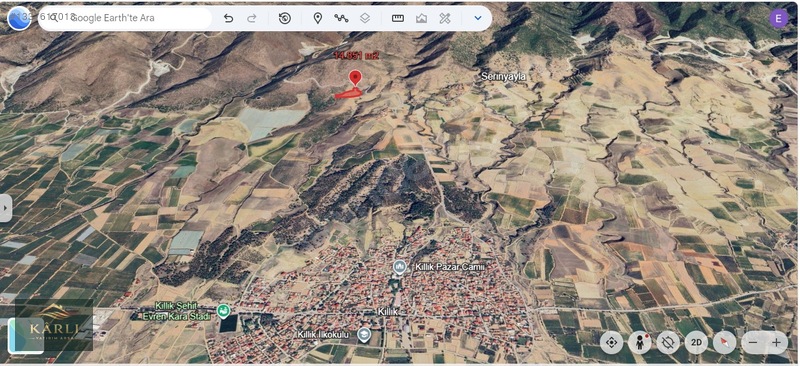
Task: Expand the toolbar's blue chevron dropdown
Action: (478, 18)
